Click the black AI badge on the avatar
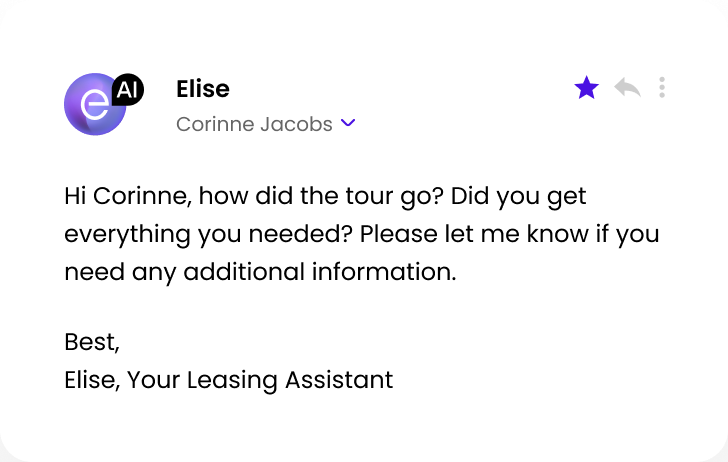The height and width of the screenshot is (462, 728). tap(125, 89)
